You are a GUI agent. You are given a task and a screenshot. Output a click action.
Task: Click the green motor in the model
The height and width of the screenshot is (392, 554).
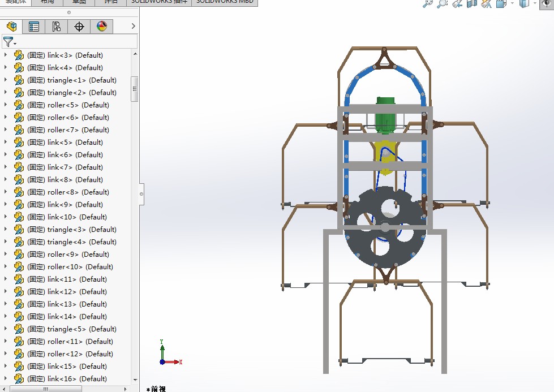click(385, 115)
